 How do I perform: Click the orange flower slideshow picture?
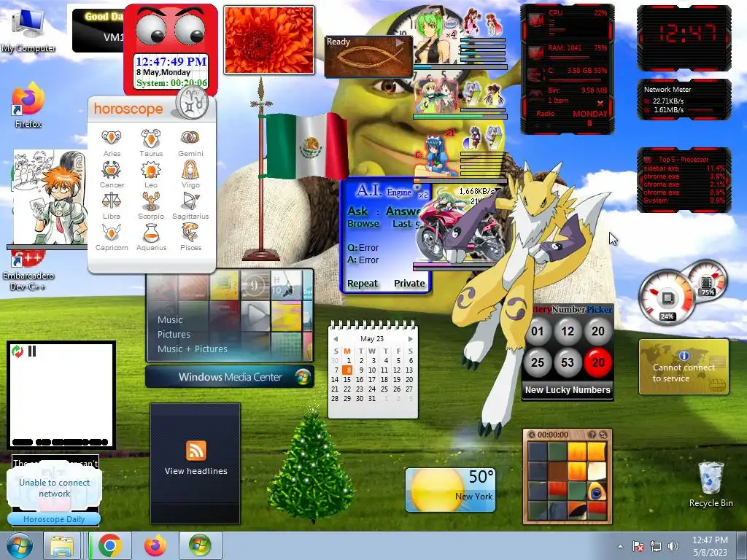tap(269, 40)
